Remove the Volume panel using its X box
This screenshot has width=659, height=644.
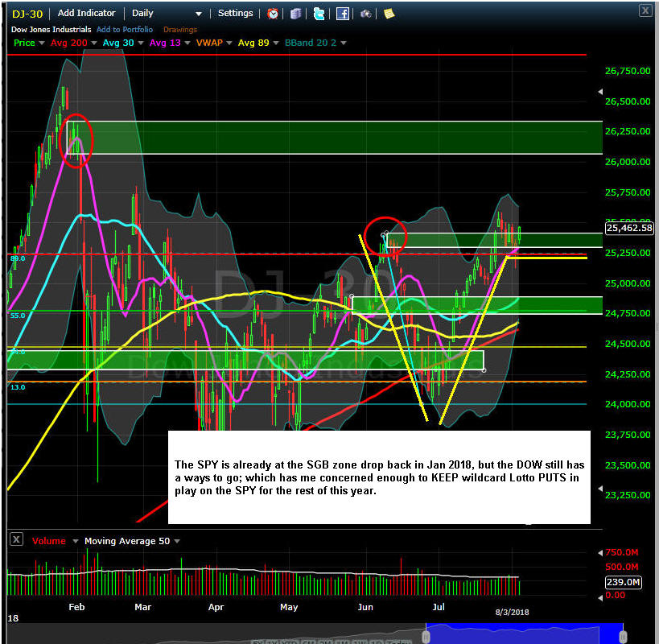(x=15, y=541)
